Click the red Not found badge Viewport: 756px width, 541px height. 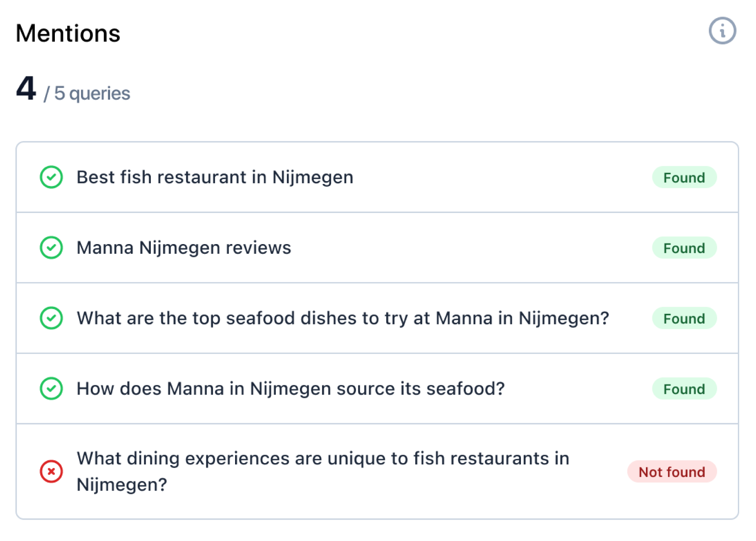[672, 472]
